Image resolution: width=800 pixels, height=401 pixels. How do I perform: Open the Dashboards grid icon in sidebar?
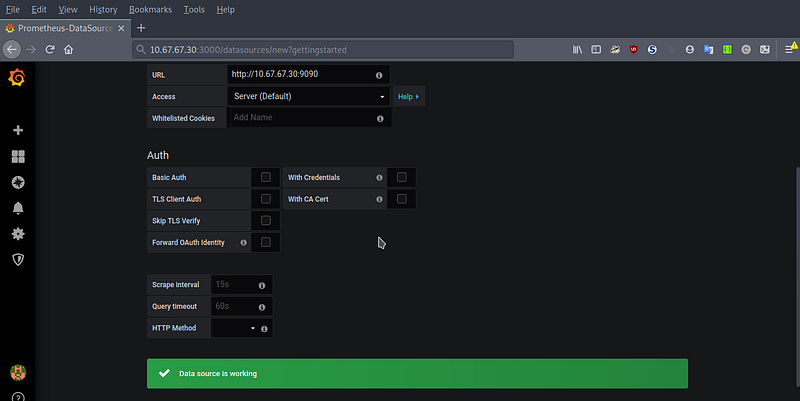[x=18, y=157]
